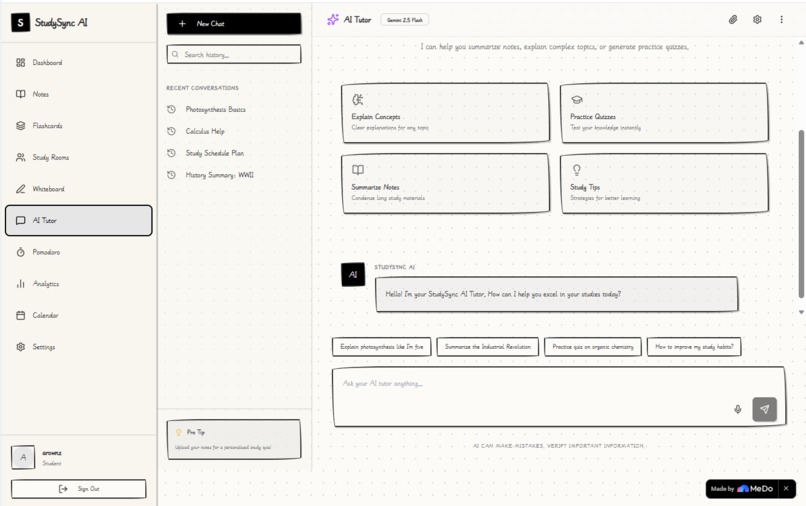Click the AI avatar in chat
806x506 pixels.
tap(353, 275)
